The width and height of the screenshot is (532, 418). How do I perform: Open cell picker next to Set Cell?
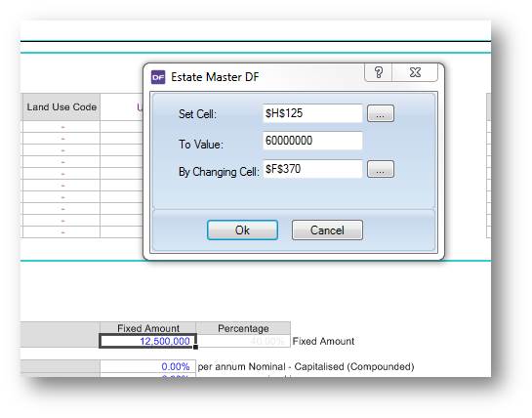point(381,113)
